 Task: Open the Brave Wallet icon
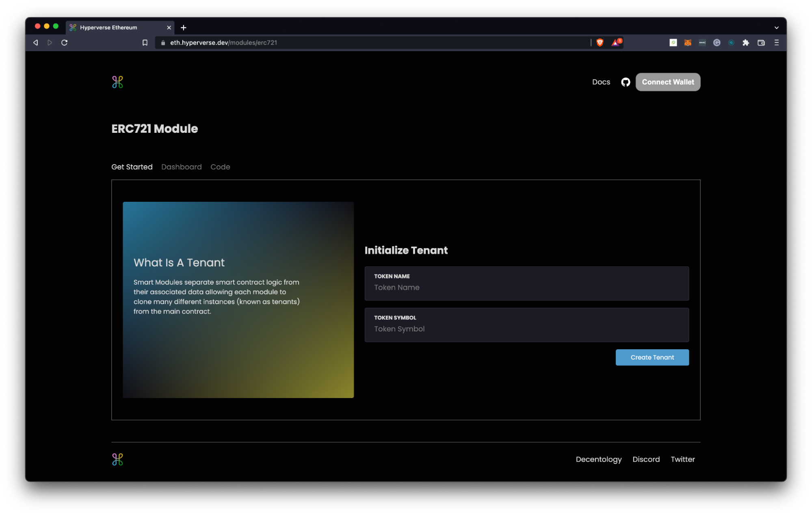(x=761, y=43)
